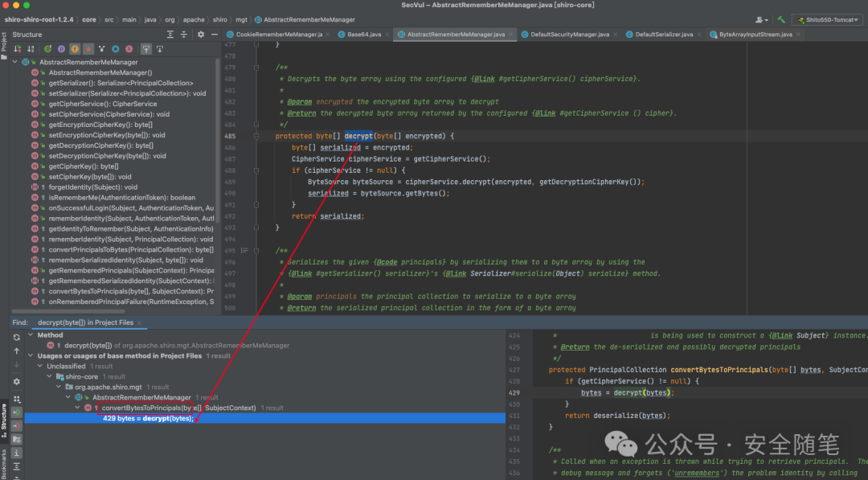
Task: Click the green Build hammer icon
Action: (x=781, y=19)
